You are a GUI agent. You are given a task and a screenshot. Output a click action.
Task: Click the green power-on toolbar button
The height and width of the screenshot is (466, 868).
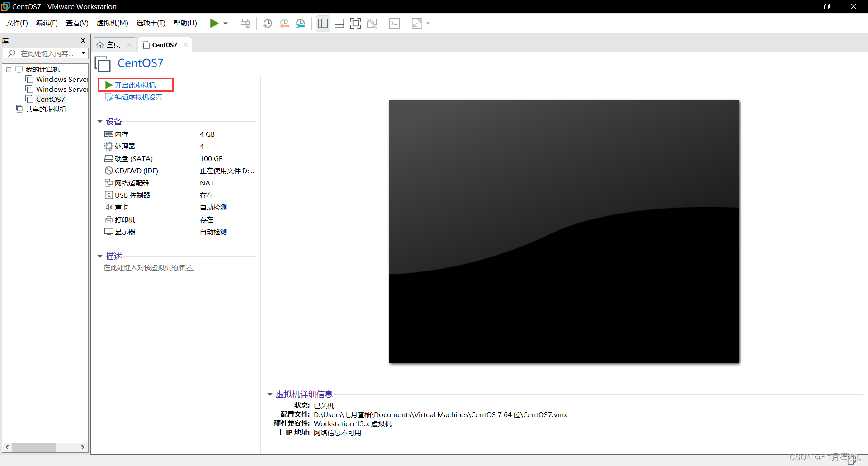click(214, 23)
